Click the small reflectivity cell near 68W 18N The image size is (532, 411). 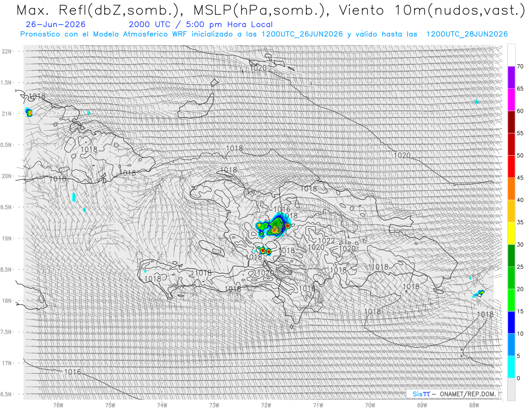[479, 293]
